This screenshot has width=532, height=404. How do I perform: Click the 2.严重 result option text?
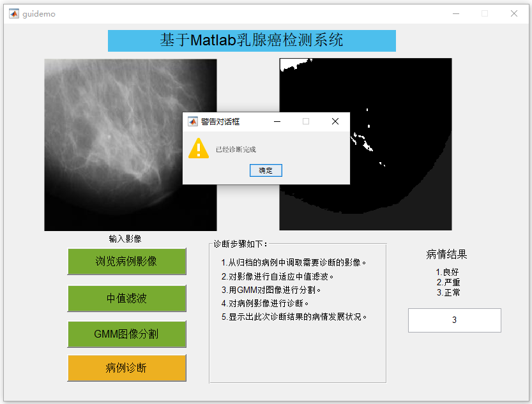point(448,282)
